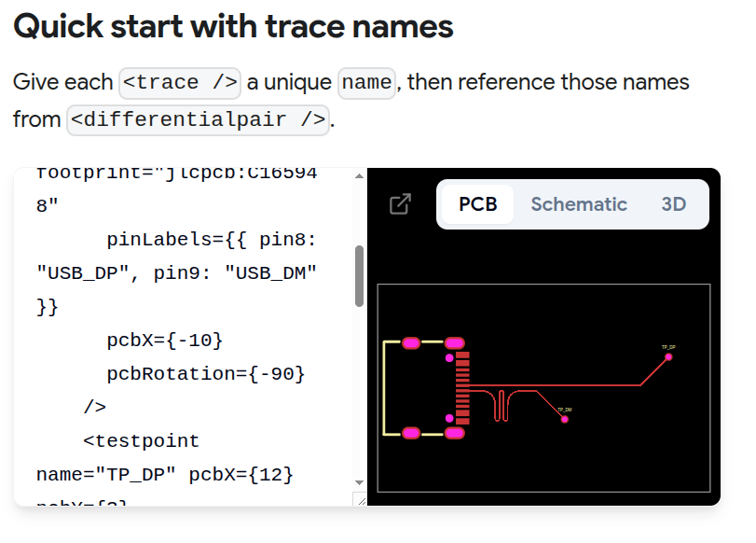Switch to the 3D view tab
756x543 pixels.
(x=674, y=204)
